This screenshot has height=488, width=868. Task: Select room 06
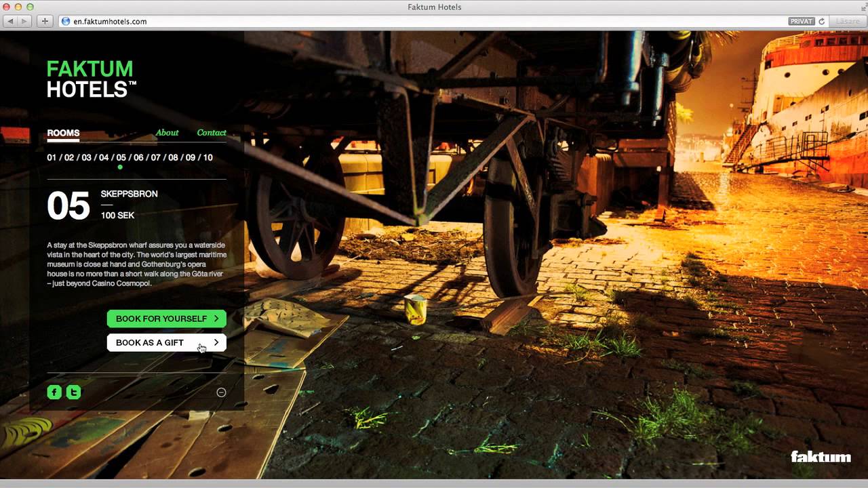(139, 157)
